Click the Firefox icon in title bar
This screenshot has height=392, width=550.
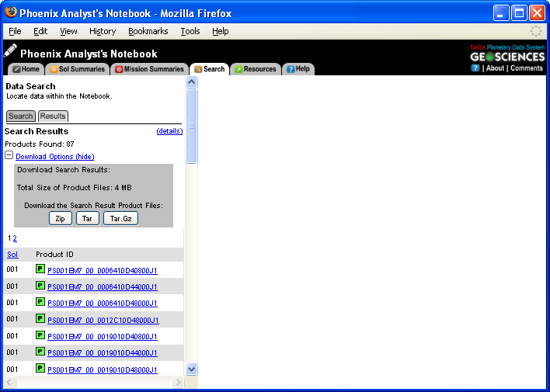click(x=11, y=12)
